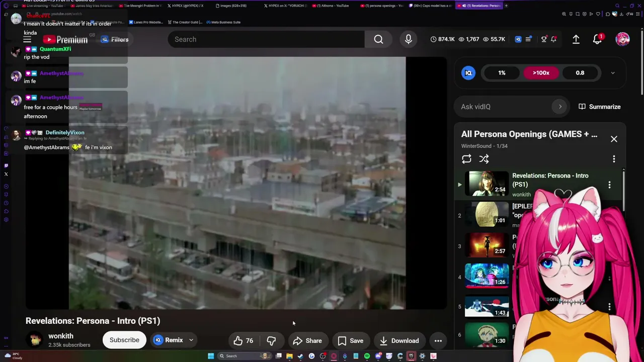Open the account avatar menu
The width and height of the screenshot is (644, 362).
(622, 39)
